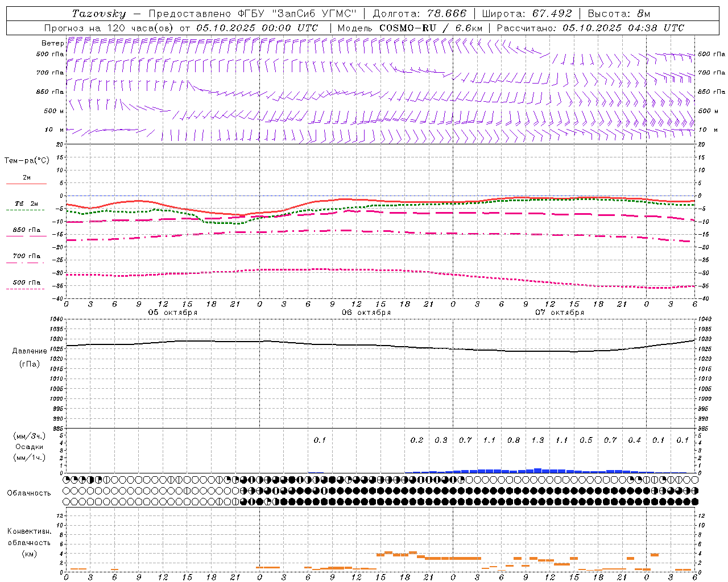
Task: Click the red solid line sample under '2м' legend
Action: [26, 184]
